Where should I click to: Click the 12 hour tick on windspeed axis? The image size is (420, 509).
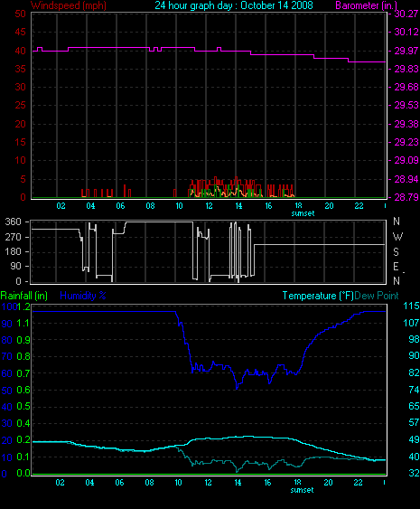(210, 206)
